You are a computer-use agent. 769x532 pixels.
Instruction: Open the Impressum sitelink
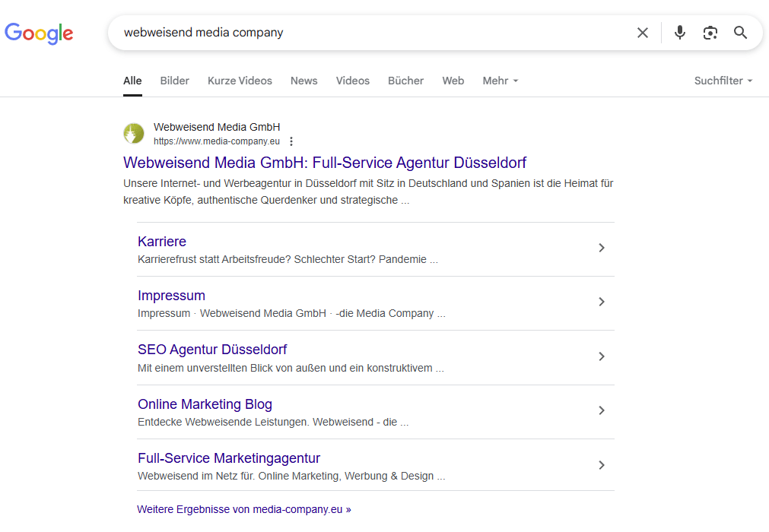tap(171, 296)
